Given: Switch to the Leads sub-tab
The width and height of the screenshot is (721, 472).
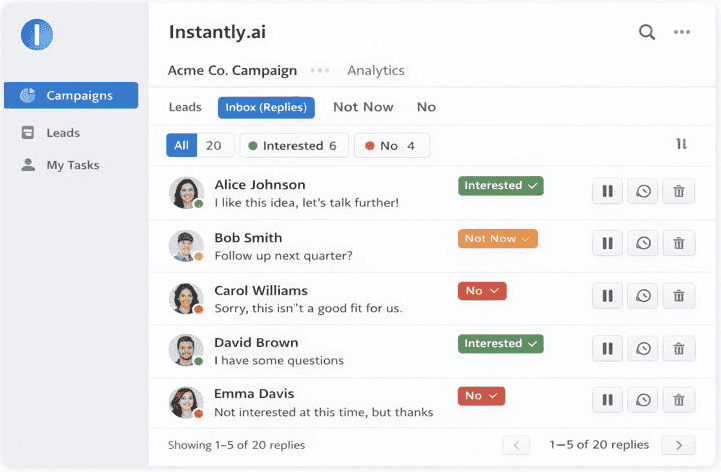Looking at the screenshot, I should 185,107.
